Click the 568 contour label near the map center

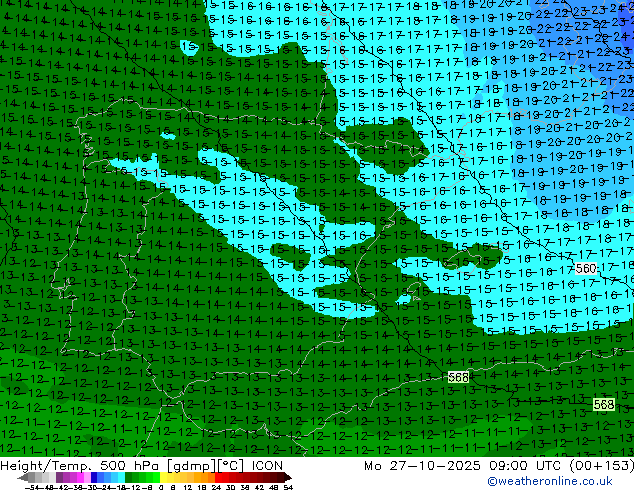tap(459, 378)
